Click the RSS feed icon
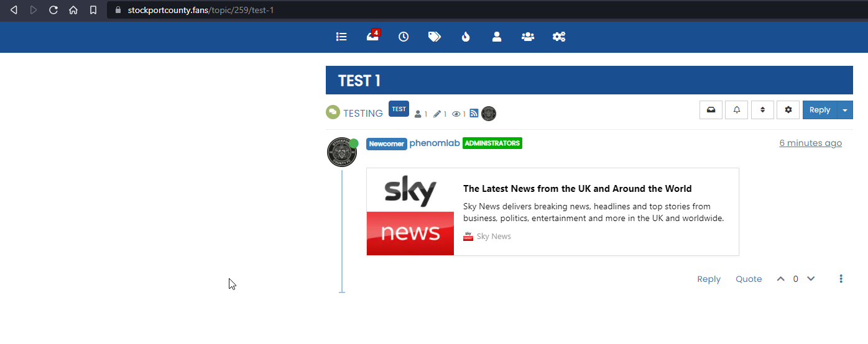The image size is (868, 344). (474, 113)
